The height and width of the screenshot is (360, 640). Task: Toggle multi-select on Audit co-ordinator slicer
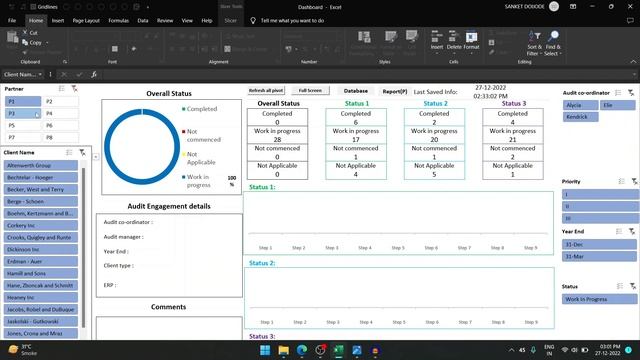click(618, 93)
